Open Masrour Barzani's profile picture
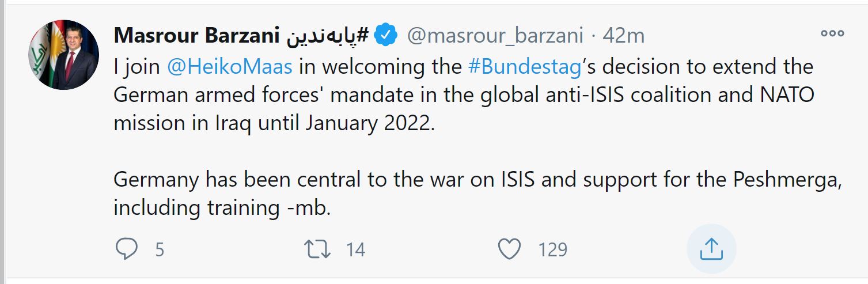Viewport: 868px width, 284px height. [x=63, y=55]
